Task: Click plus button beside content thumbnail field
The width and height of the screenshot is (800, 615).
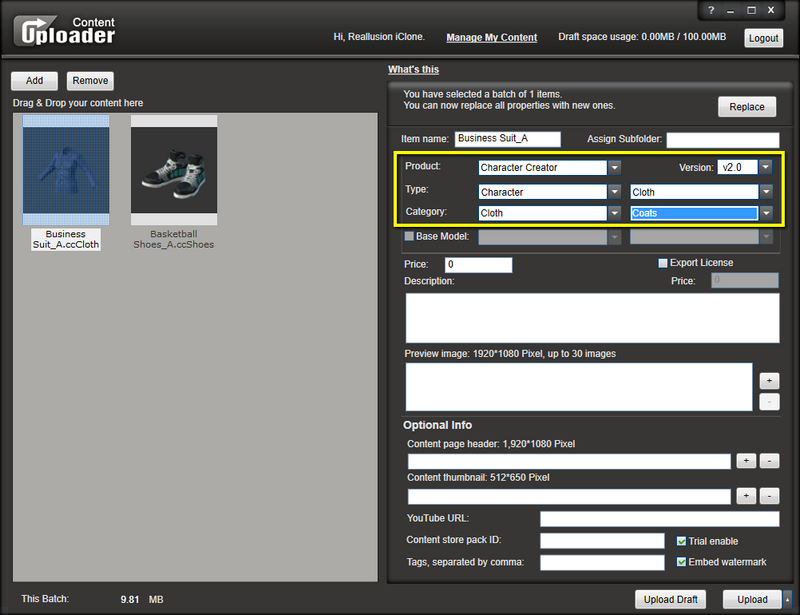Action: pos(746,496)
